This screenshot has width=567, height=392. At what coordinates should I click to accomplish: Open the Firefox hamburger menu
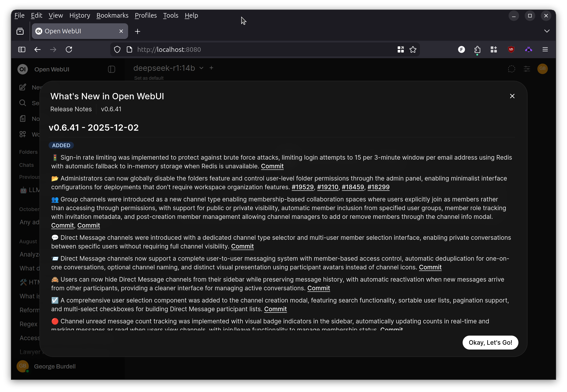click(x=545, y=49)
